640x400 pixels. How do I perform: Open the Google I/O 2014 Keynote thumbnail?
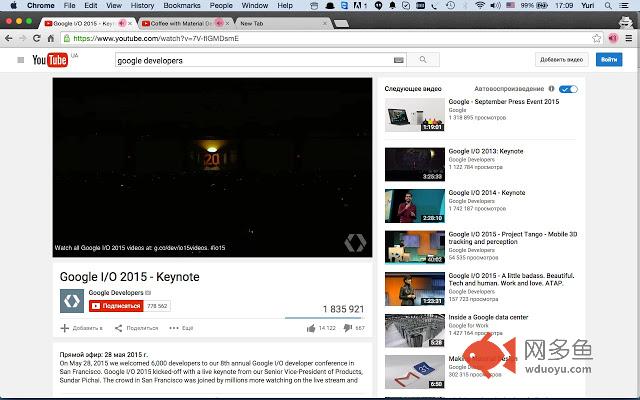(x=415, y=206)
